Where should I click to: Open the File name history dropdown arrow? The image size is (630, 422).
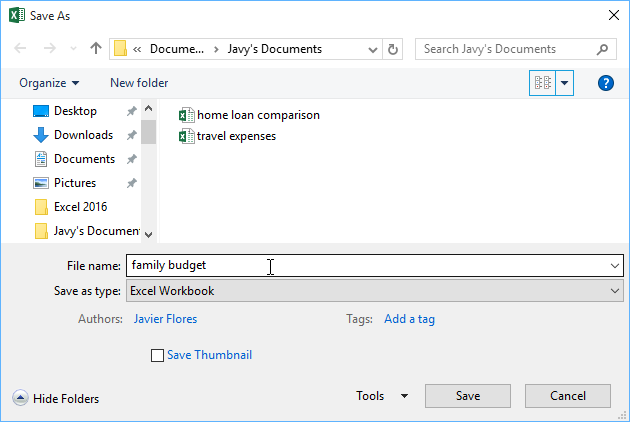614,265
